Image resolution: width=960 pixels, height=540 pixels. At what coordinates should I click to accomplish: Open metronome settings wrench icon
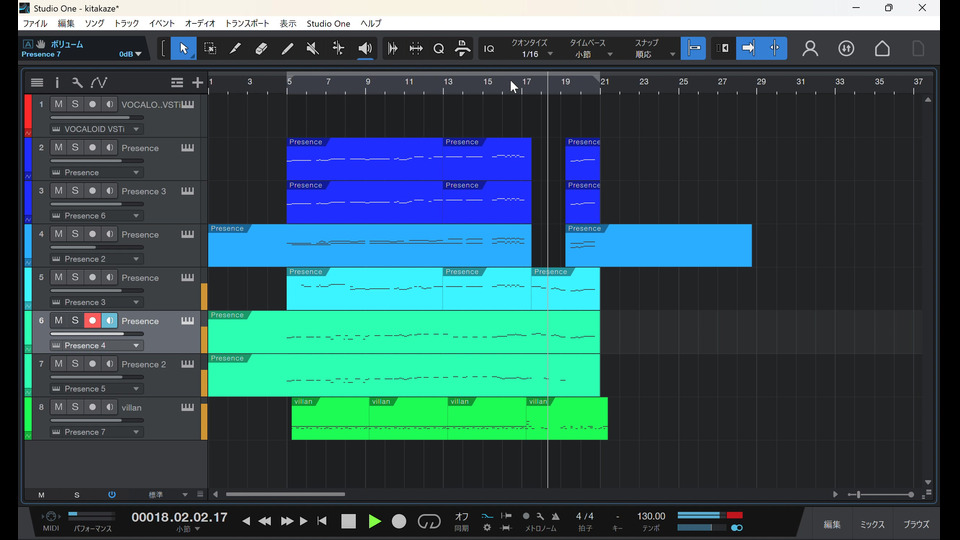(540, 516)
